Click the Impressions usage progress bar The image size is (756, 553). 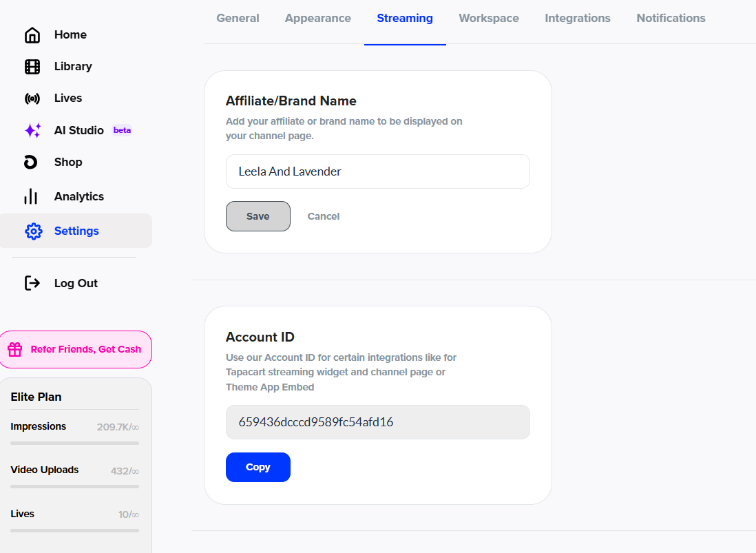[x=74, y=443]
